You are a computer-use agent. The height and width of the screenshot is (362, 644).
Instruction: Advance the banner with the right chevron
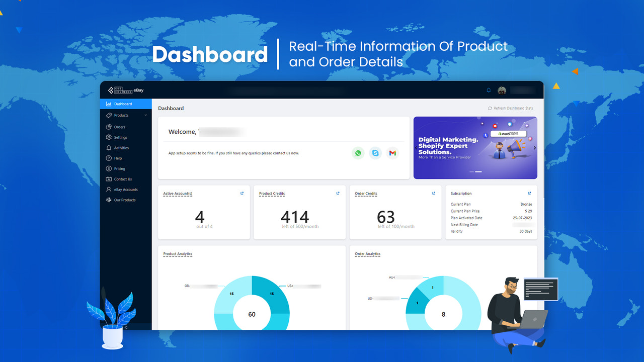click(x=534, y=148)
